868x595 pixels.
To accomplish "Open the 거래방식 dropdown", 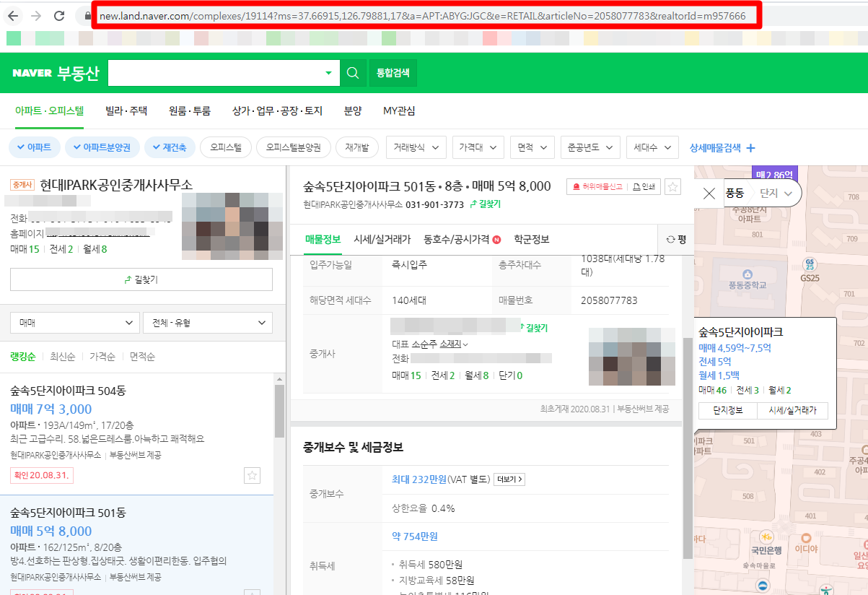I will tap(416, 147).
